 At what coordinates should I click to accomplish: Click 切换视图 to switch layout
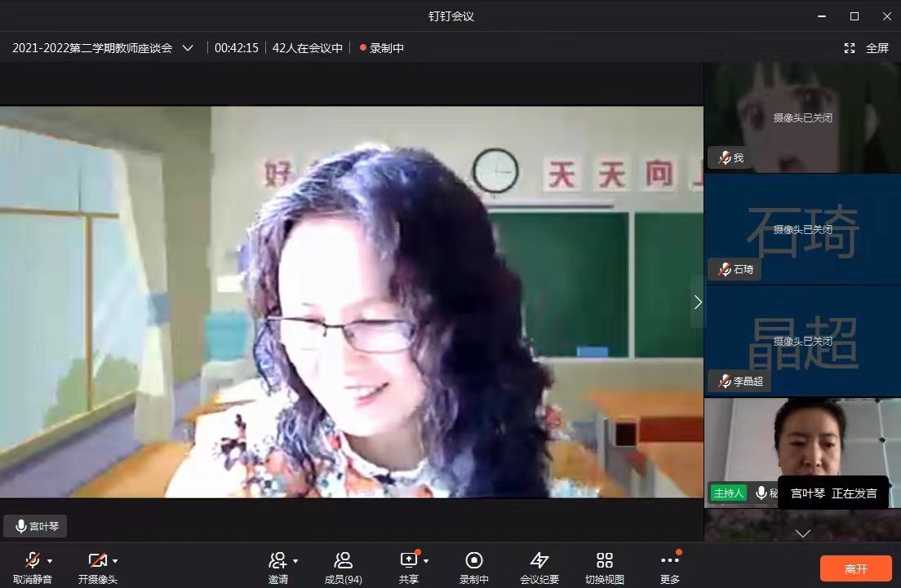(x=604, y=560)
